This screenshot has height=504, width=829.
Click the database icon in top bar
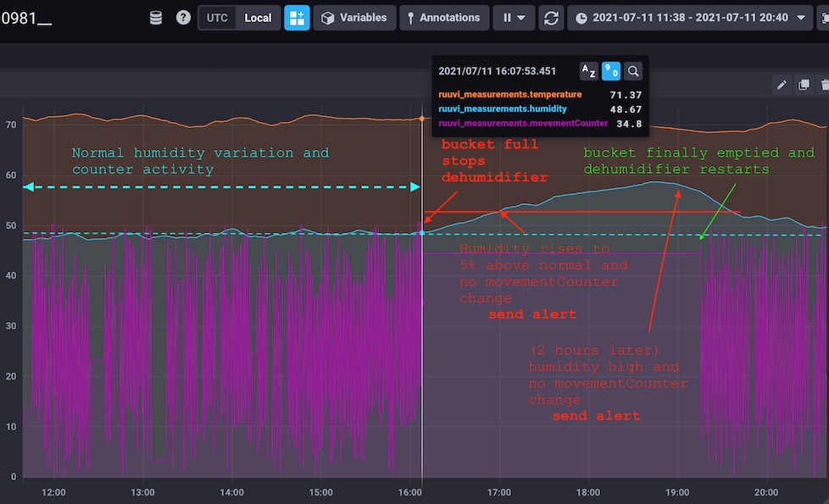click(x=155, y=18)
